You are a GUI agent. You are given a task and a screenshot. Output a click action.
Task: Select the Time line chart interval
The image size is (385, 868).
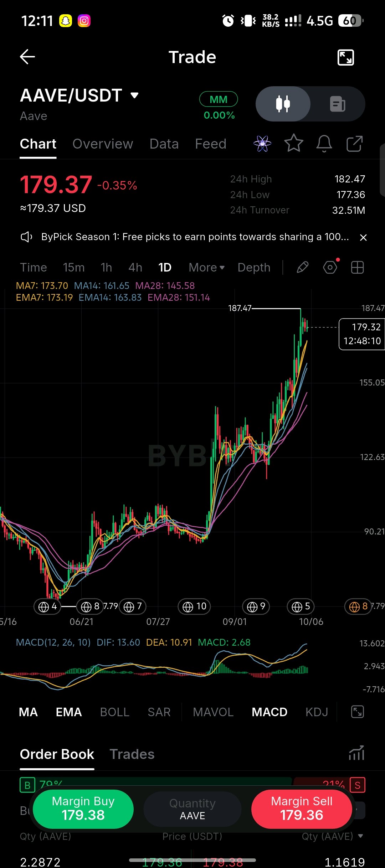click(x=34, y=268)
